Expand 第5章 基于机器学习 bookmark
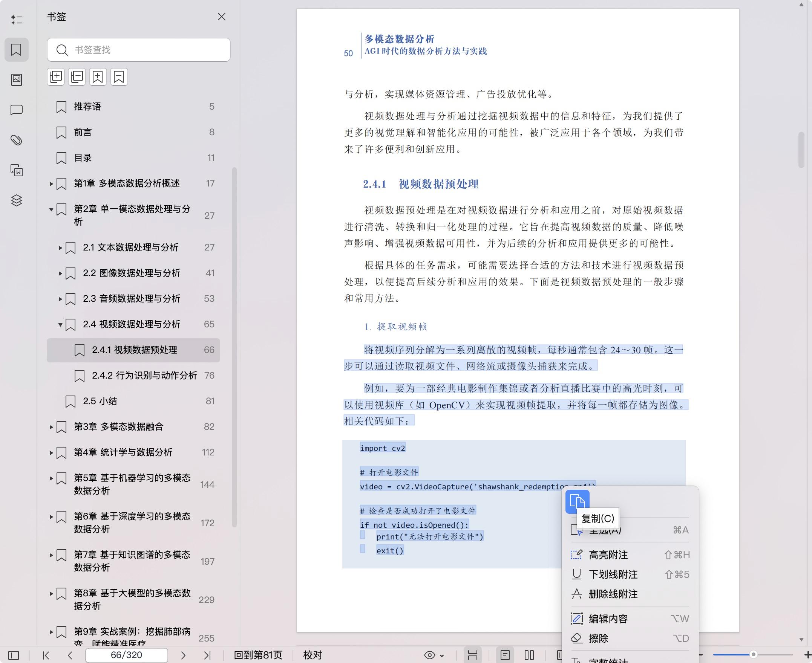Image resolution: width=812 pixels, height=663 pixels. 51,478
